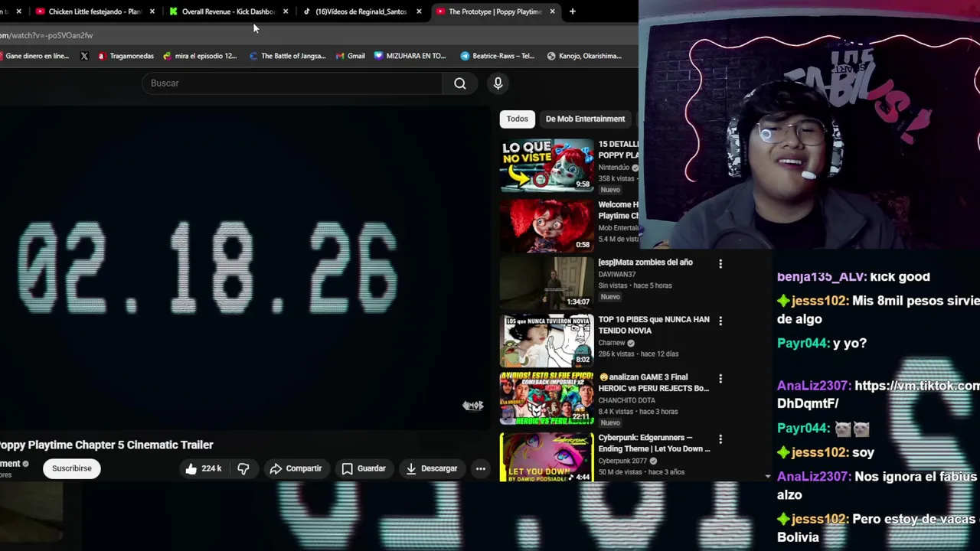
Task: Collapse chat using the small arrow
Action: [x=768, y=476]
